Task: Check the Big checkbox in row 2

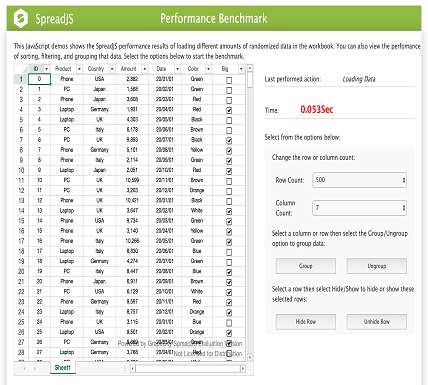Action: (x=229, y=90)
